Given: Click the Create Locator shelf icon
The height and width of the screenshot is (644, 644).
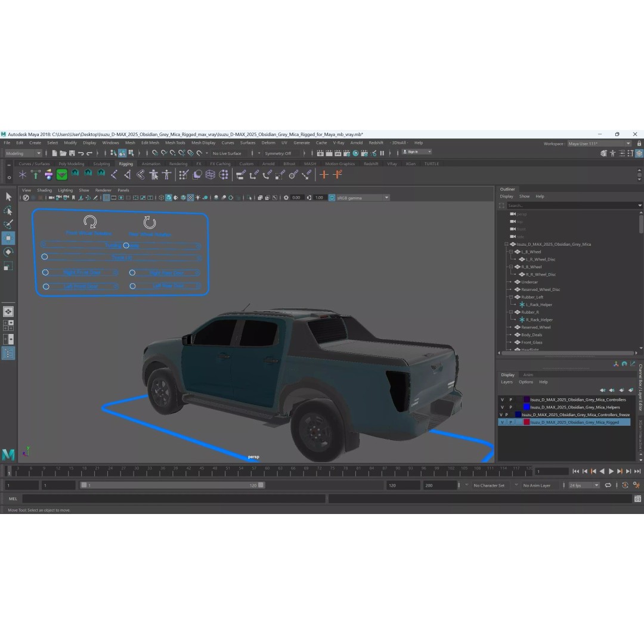Looking at the screenshot, I should point(22,175).
